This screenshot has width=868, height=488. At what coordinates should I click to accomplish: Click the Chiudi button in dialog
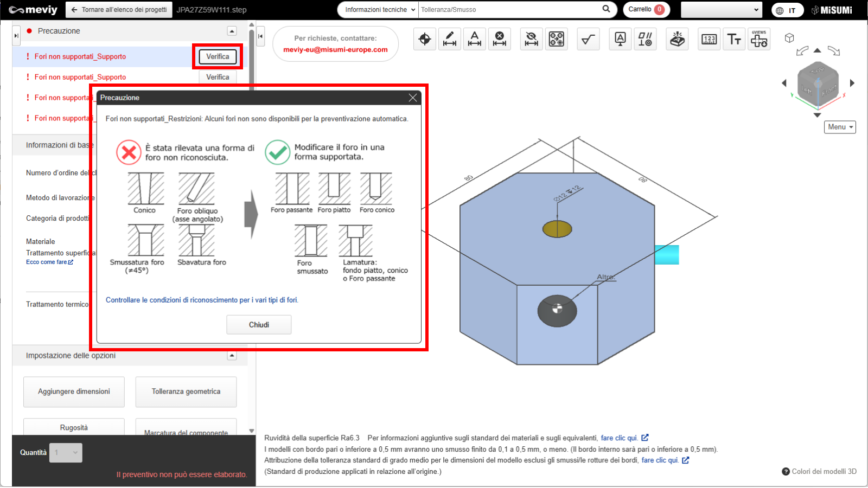[259, 325]
